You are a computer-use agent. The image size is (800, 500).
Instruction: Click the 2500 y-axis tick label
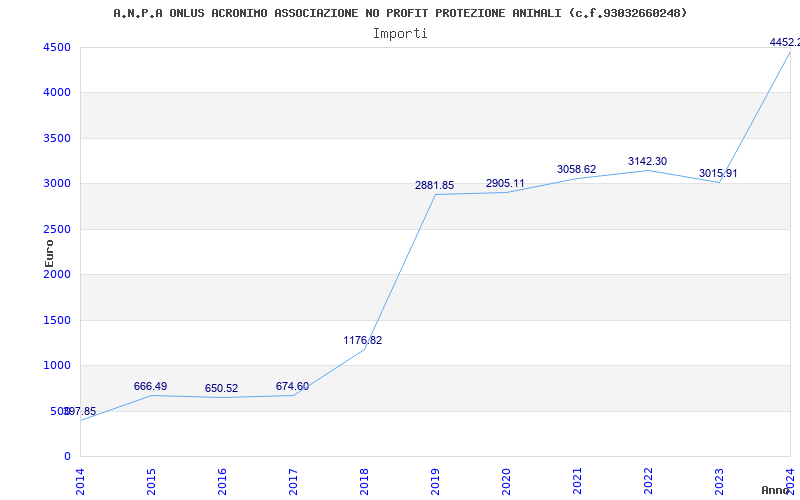tap(57, 229)
